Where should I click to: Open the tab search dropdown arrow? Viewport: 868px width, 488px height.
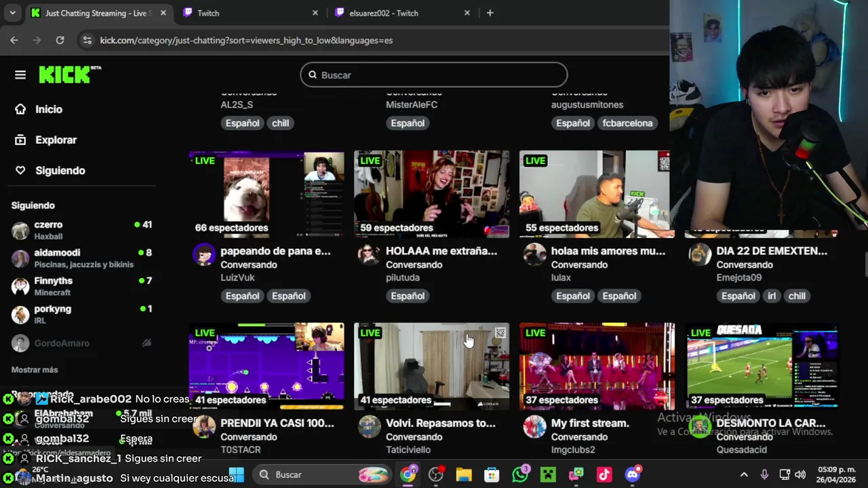click(12, 13)
